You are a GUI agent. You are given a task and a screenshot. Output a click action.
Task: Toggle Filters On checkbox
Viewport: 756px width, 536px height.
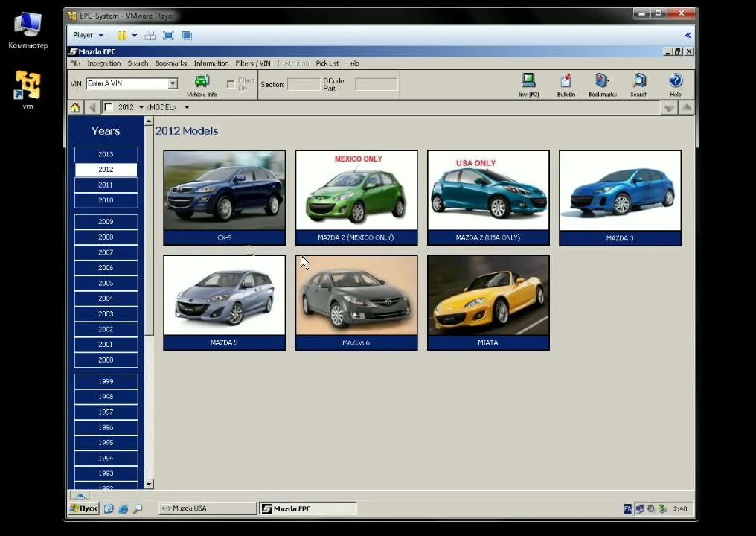point(231,84)
